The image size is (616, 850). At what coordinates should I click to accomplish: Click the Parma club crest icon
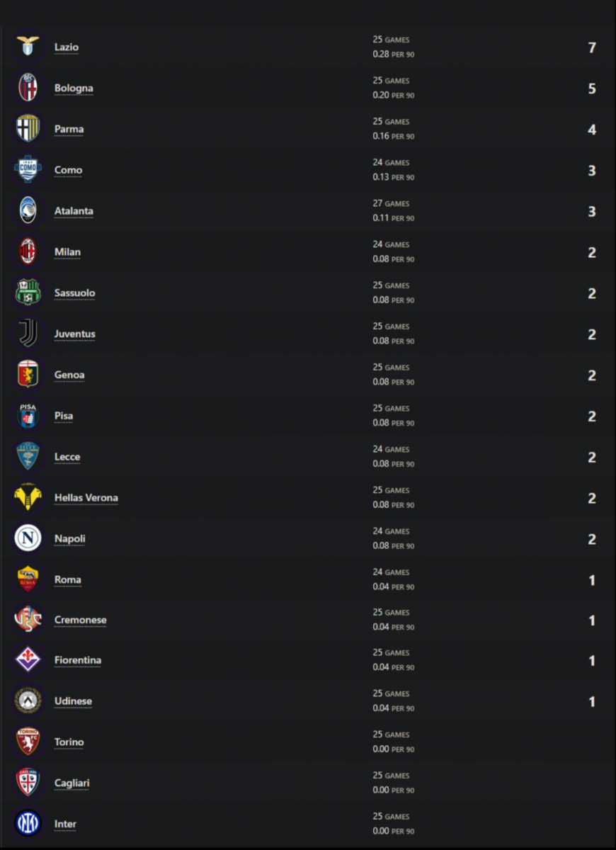[x=28, y=129]
